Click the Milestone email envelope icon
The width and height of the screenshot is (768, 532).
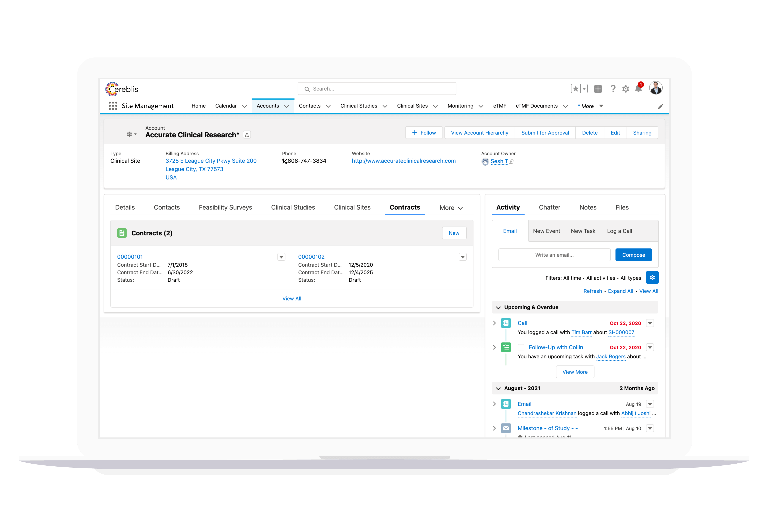pos(506,428)
